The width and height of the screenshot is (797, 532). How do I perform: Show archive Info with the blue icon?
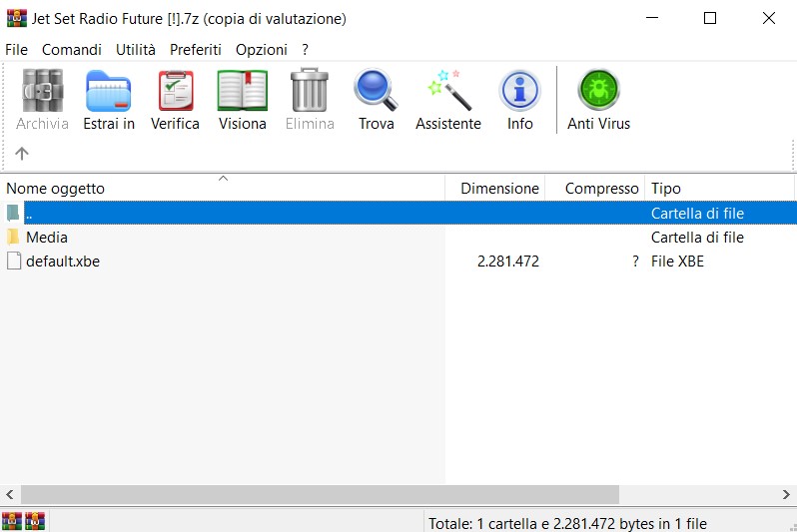coord(519,91)
